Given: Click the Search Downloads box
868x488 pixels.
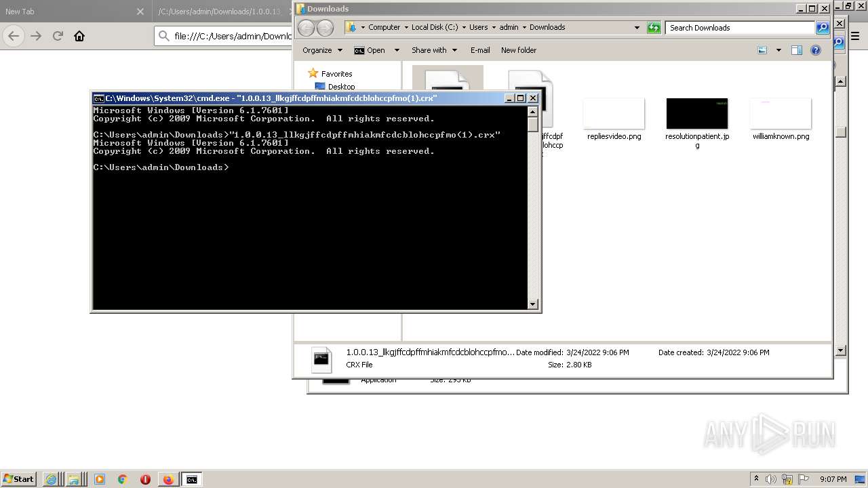Looking at the screenshot, I should coord(741,28).
